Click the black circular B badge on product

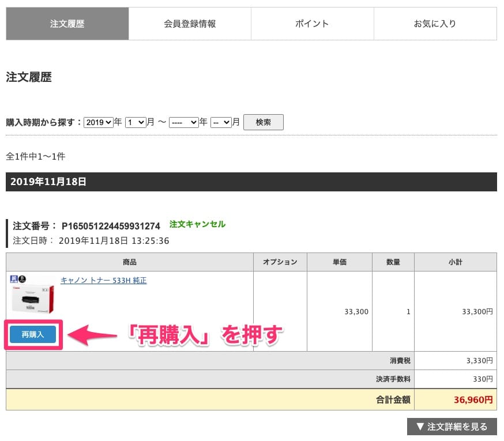[22, 280]
